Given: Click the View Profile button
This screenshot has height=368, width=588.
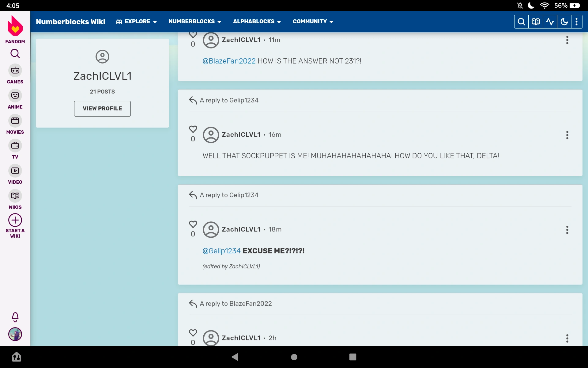Looking at the screenshot, I should pos(102,109).
